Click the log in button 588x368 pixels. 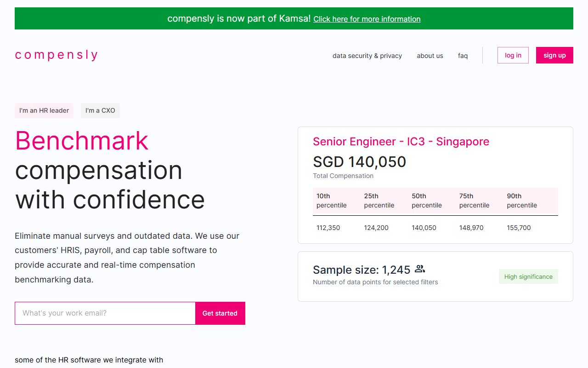513,55
